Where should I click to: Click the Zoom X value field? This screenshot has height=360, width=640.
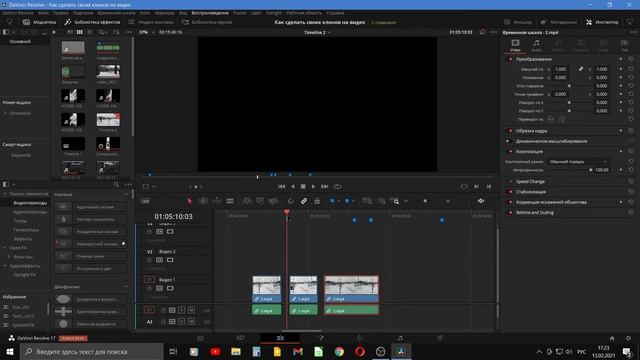pos(561,69)
